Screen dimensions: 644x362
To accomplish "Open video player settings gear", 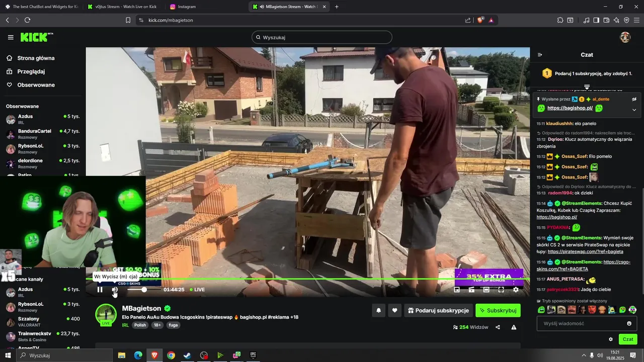I will pyautogui.click(x=516, y=290).
